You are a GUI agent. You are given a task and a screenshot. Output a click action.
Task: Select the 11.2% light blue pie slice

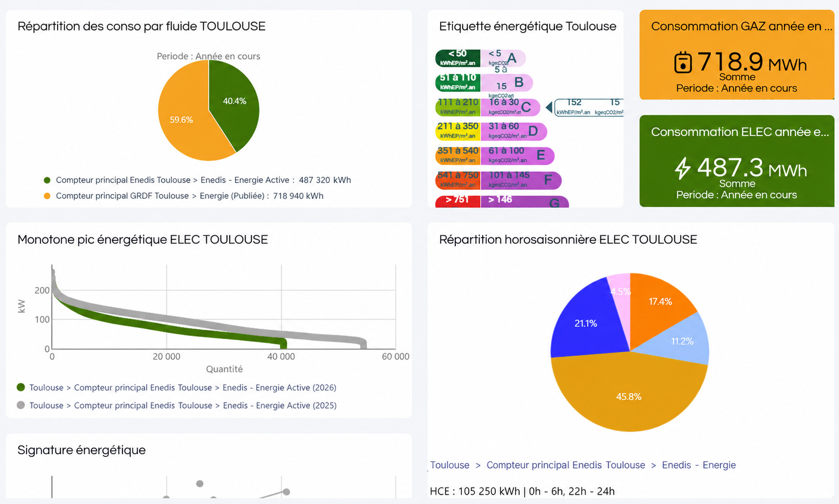tap(682, 341)
